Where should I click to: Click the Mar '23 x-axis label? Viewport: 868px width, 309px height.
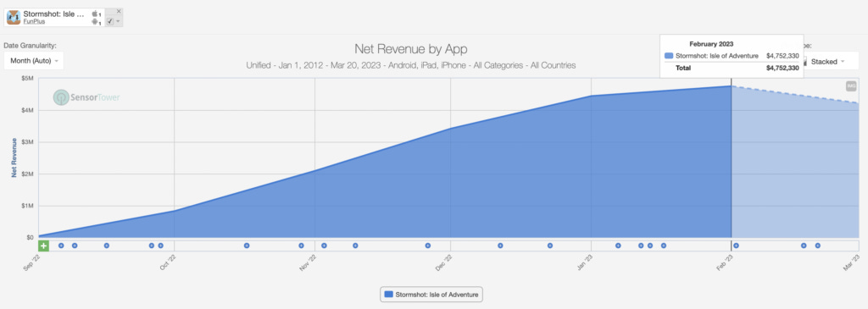pyautogui.click(x=852, y=263)
